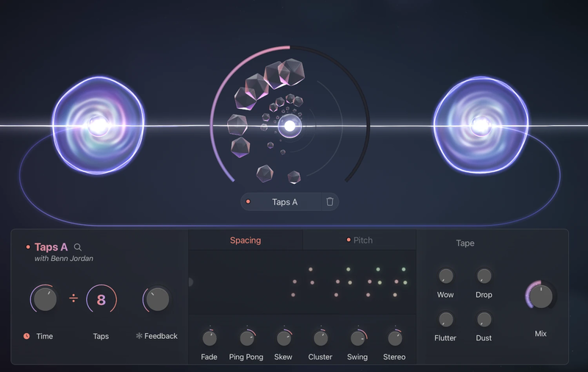Switch to the Spacing tab
588x372 pixels.
point(245,240)
